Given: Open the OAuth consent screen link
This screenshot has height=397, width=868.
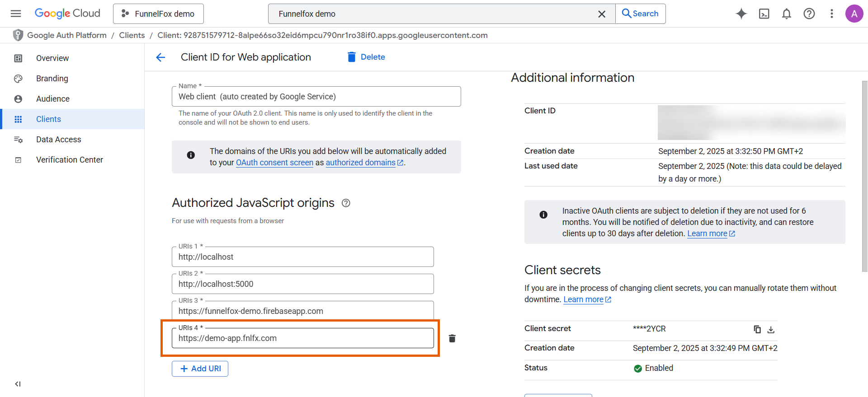Looking at the screenshot, I should click(x=274, y=163).
